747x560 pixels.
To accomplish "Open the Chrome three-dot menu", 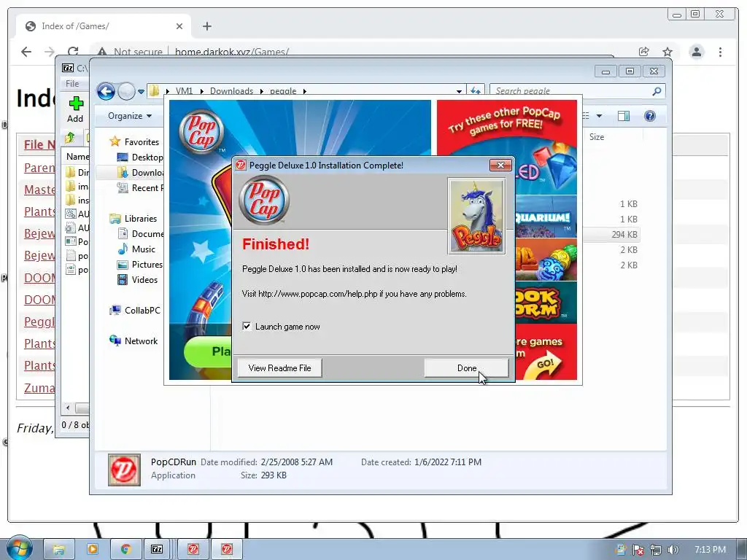I will point(720,52).
